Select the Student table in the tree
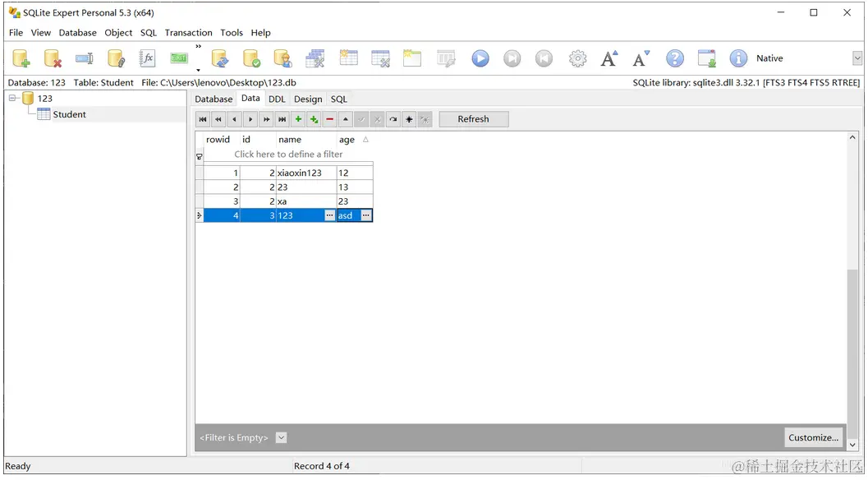 coord(69,114)
